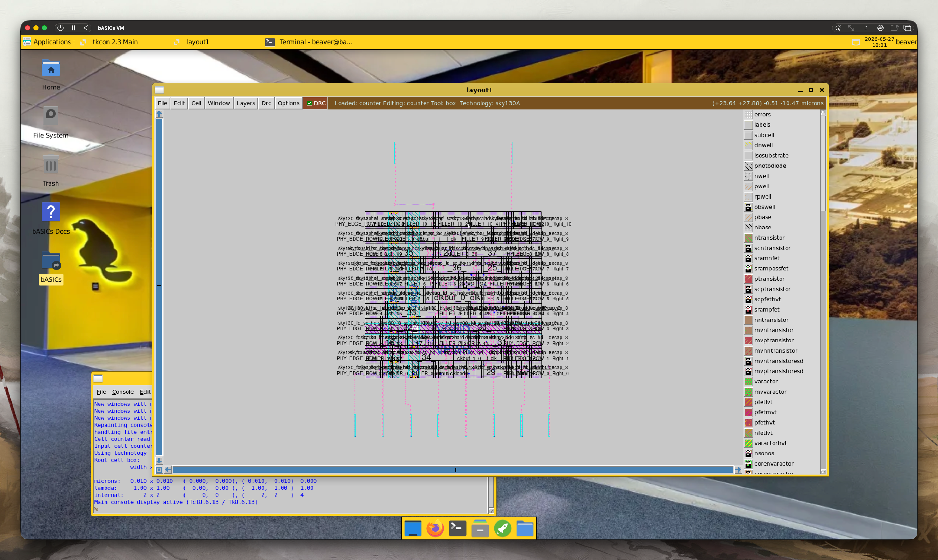The width and height of the screenshot is (938, 560).
Task: Select the pwell layer icon
Action: (x=748, y=186)
